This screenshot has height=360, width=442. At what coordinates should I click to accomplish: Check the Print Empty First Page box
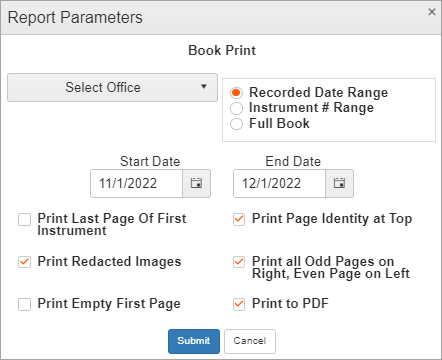[x=24, y=304]
